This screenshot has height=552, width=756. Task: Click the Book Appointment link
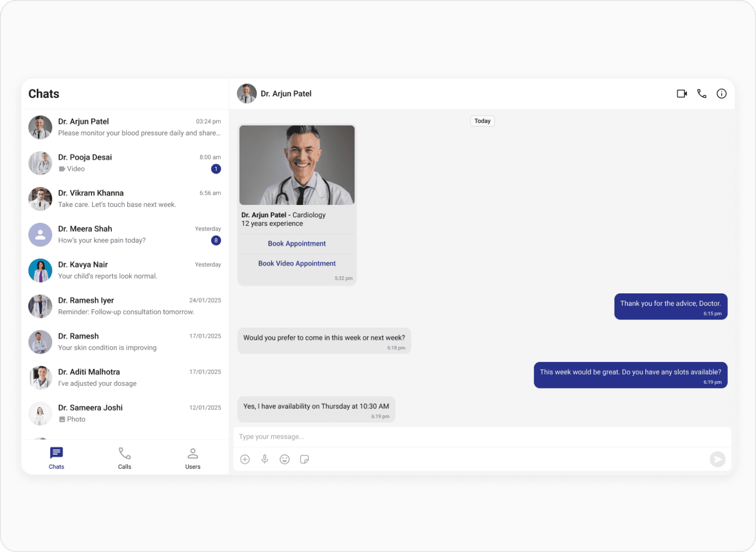(297, 244)
